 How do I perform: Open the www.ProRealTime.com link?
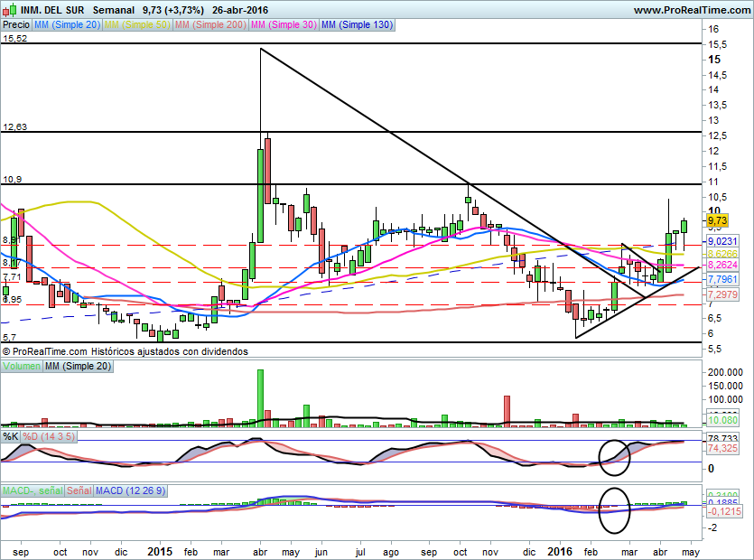(692, 10)
